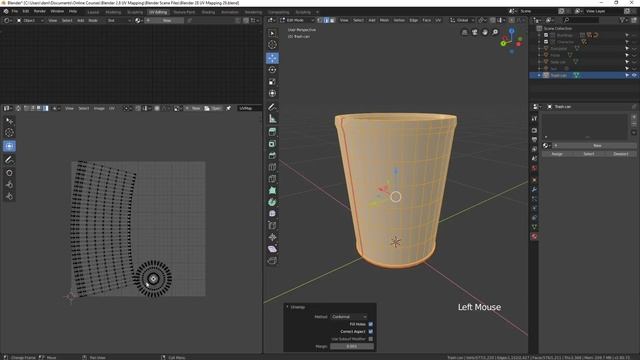The image size is (640, 360).
Task: Click the Margin value slider
Action: click(351, 346)
